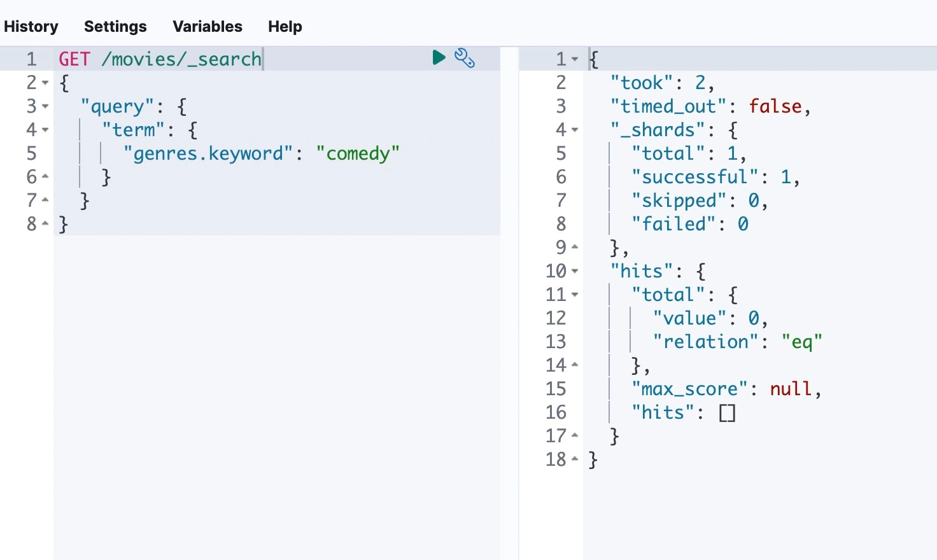The image size is (937, 560).
Task: Collapse the "query" block in request editor
Action: pyautogui.click(x=45, y=106)
